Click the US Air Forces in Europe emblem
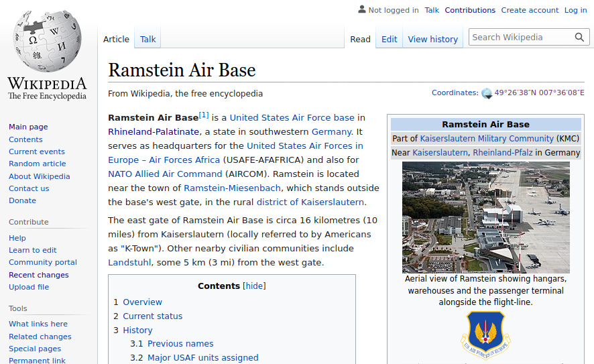This screenshot has height=364, width=594. [x=485, y=335]
